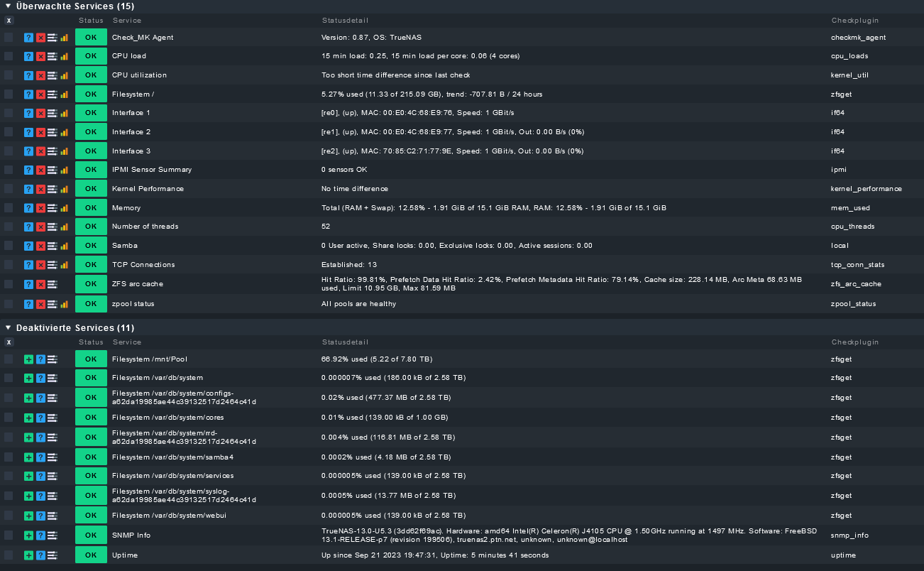Image resolution: width=924 pixels, height=571 pixels.
Task: Move Check_MK Agent to undecided with blue question icon
Action: coord(28,37)
